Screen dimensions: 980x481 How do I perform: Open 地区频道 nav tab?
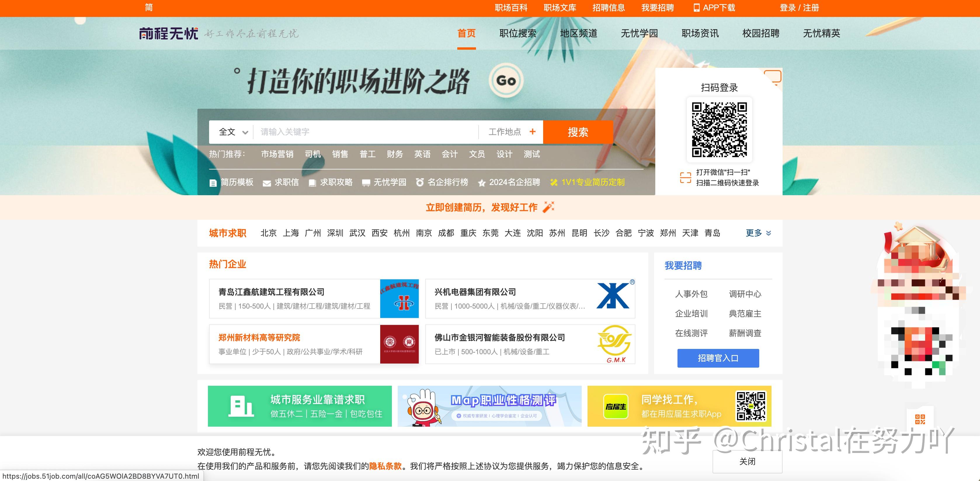[x=579, y=33]
